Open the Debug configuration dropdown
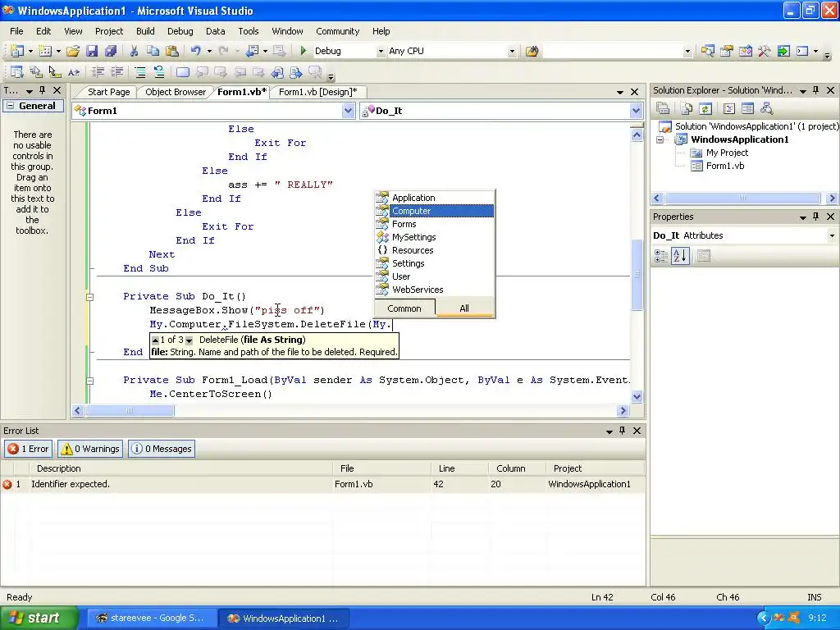This screenshot has height=630, width=840. (x=381, y=52)
